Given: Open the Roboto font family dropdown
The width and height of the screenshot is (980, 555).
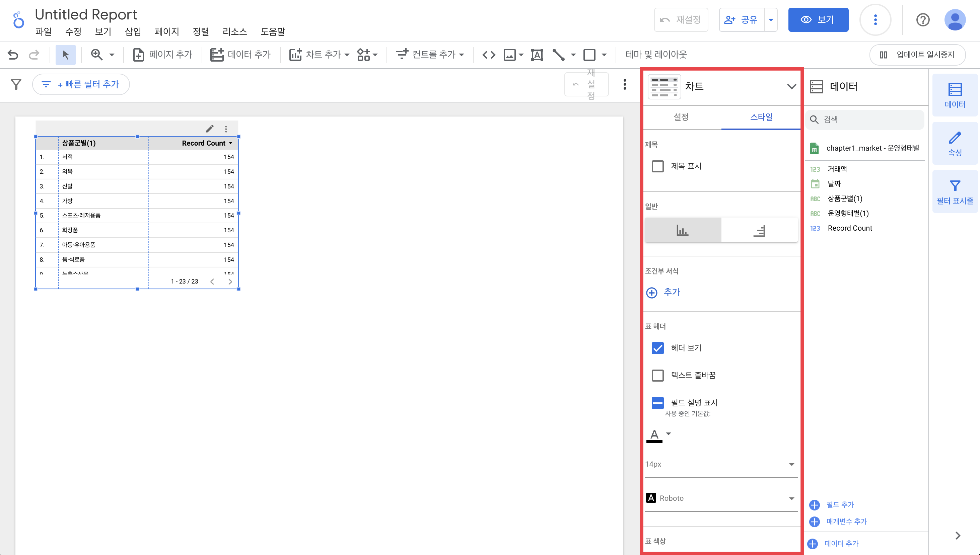Looking at the screenshot, I should point(721,498).
